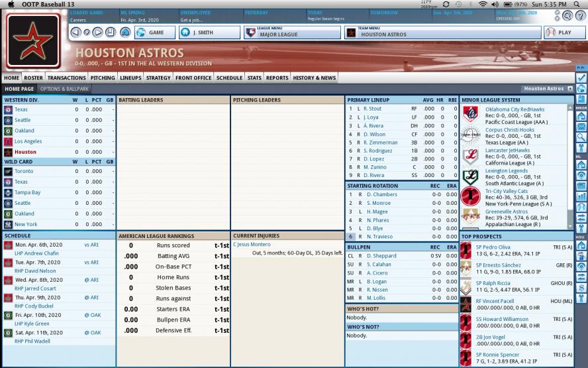Click the home icon under MNGR sidebar section
This screenshot has width=588, height=368.
click(581, 116)
